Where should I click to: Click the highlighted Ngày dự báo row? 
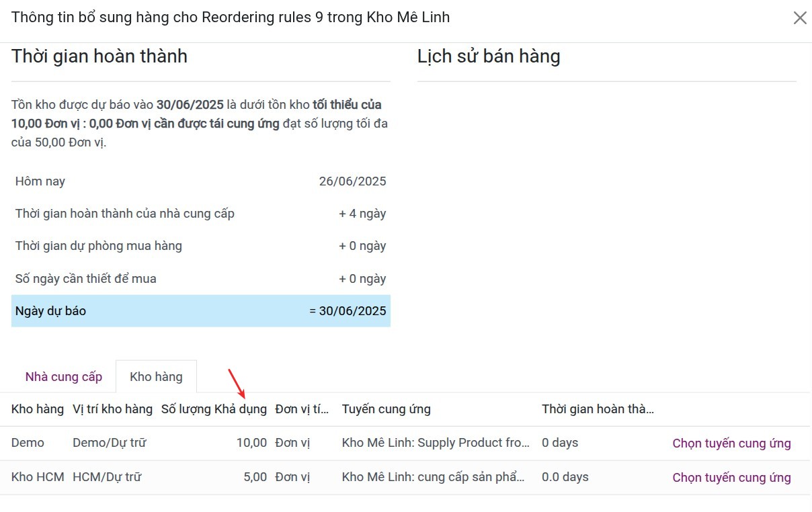point(200,311)
